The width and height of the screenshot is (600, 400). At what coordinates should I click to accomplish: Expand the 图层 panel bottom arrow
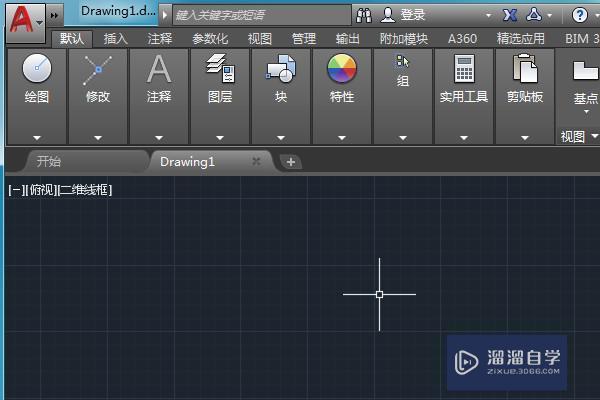coord(220,138)
